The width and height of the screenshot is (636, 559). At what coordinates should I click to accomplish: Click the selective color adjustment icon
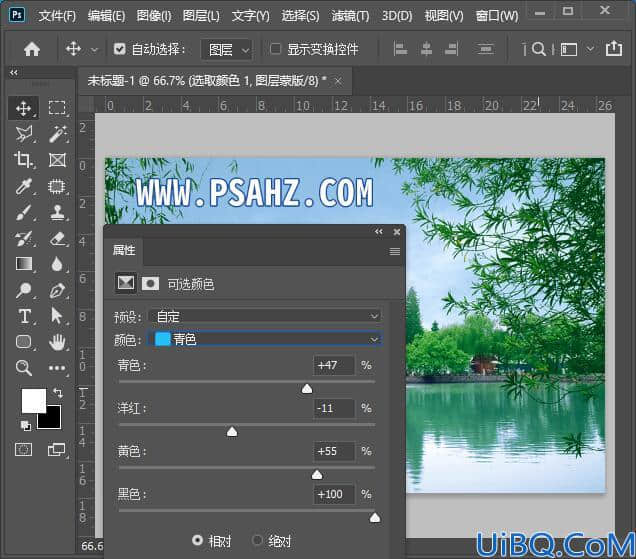[x=125, y=282]
